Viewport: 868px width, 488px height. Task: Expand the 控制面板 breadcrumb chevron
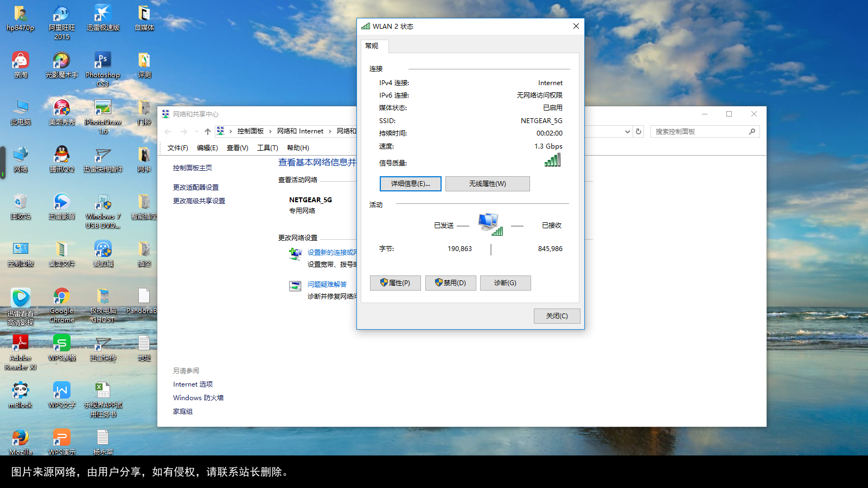coord(270,131)
